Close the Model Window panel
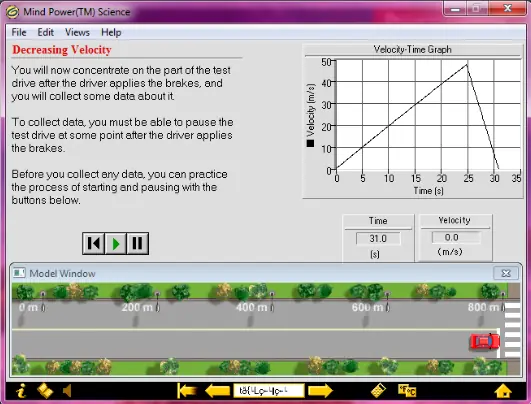 coord(506,273)
